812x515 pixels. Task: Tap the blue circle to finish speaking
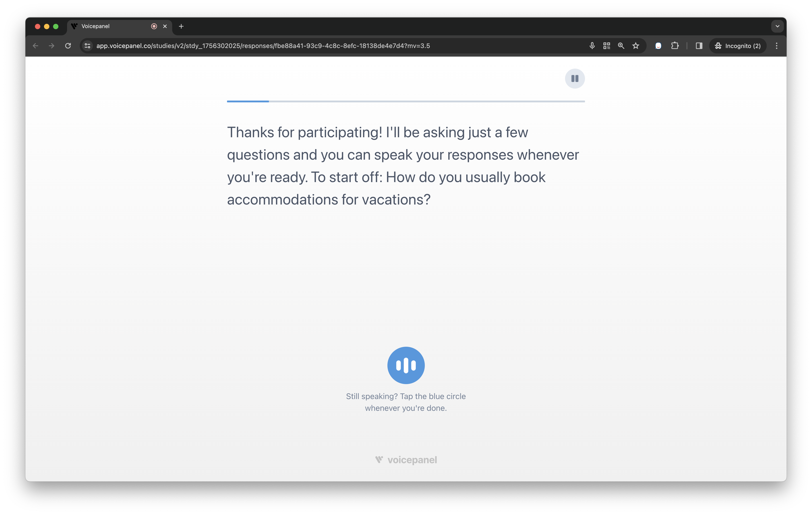pyautogui.click(x=406, y=365)
